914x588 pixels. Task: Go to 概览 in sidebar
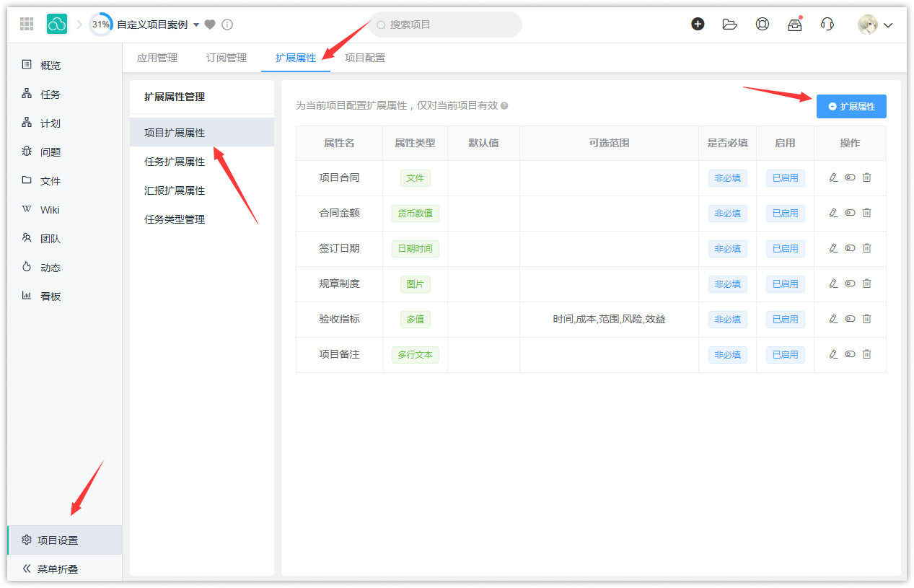[x=64, y=65]
